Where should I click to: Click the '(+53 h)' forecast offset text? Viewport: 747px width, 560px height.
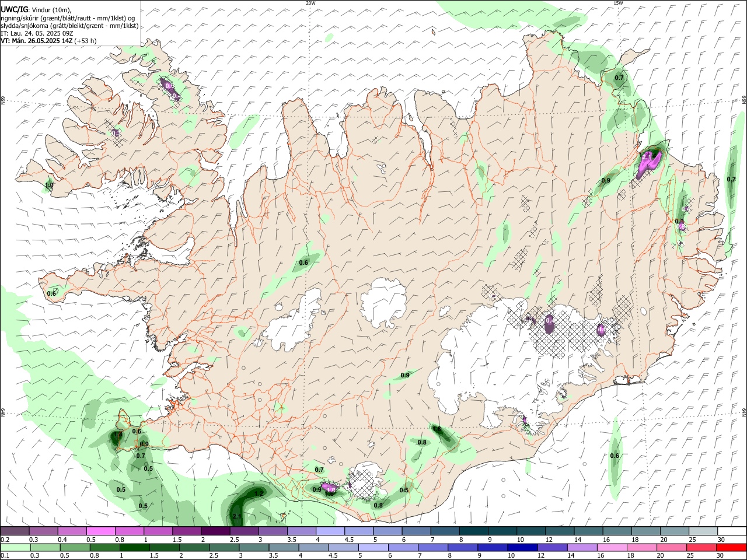(86, 41)
